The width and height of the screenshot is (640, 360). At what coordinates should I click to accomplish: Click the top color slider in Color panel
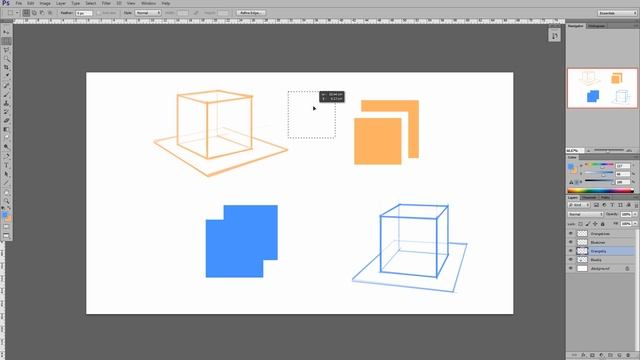599,164
